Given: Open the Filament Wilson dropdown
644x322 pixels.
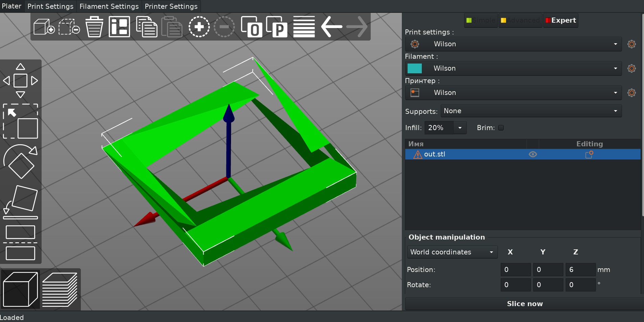Looking at the screenshot, I should coord(513,68).
